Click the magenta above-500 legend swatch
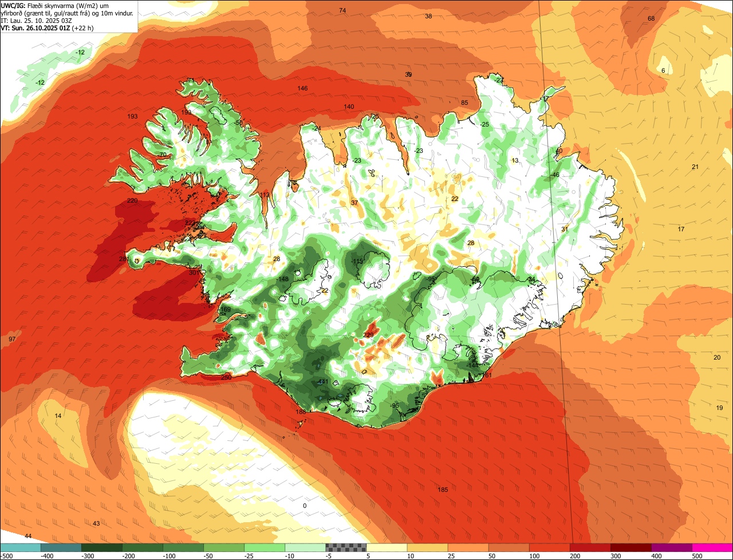 tap(712, 547)
